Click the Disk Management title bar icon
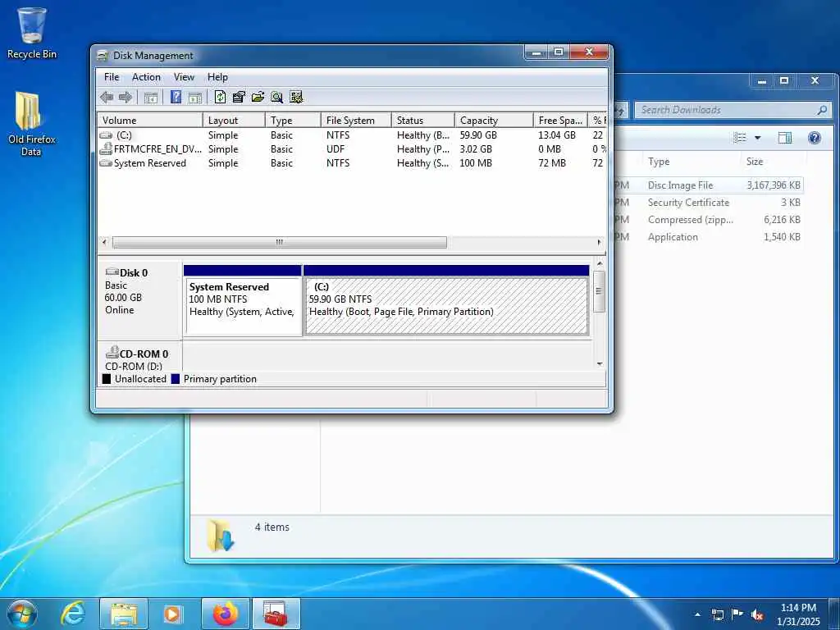 [x=103, y=56]
